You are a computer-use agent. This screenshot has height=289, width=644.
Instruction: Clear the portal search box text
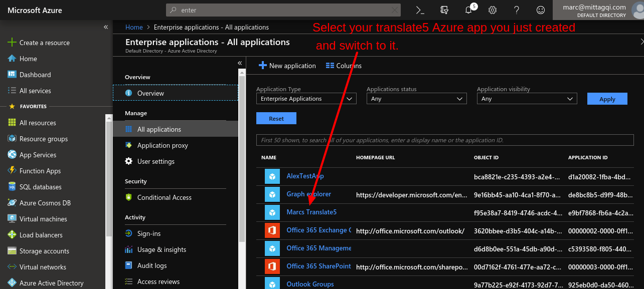click(x=395, y=10)
